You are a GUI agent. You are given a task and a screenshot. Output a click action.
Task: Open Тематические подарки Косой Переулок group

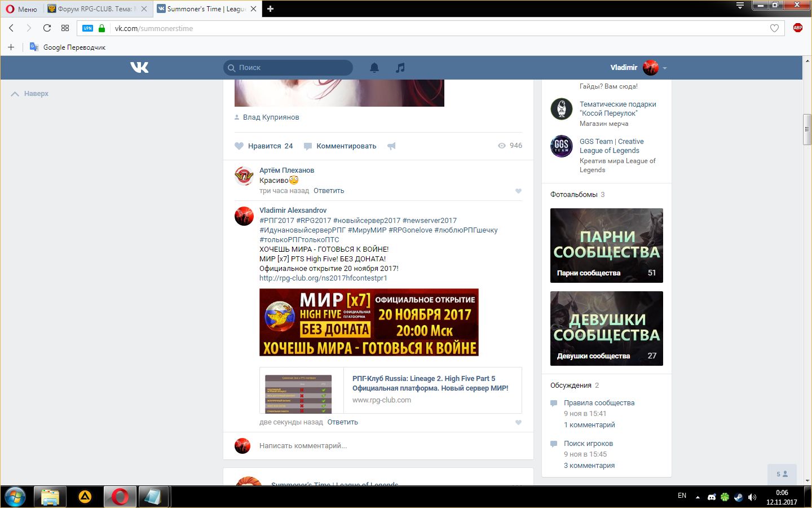pos(618,109)
